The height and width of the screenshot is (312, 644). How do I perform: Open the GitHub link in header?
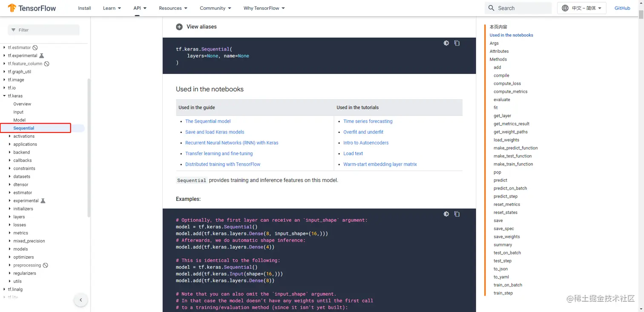pos(622,8)
